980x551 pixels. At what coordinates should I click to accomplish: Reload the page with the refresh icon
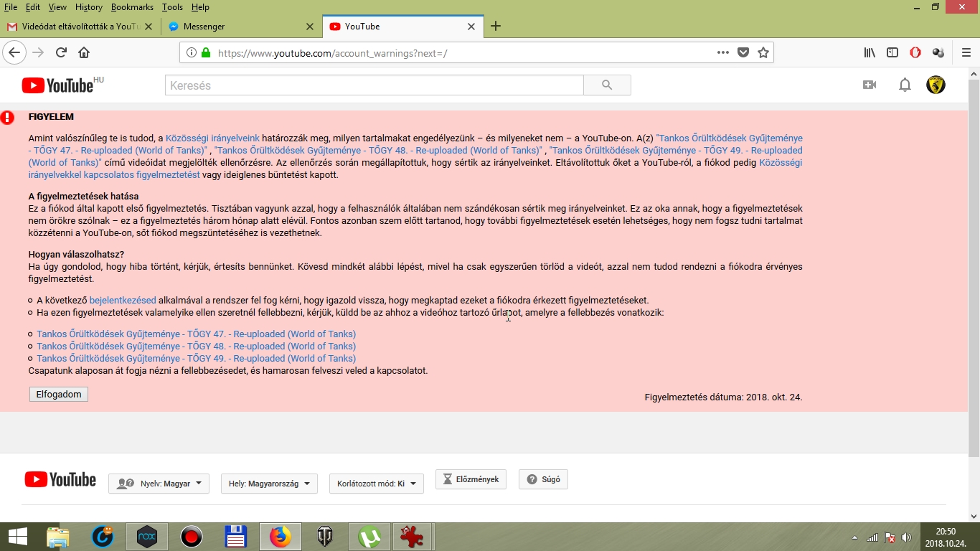(62, 52)
